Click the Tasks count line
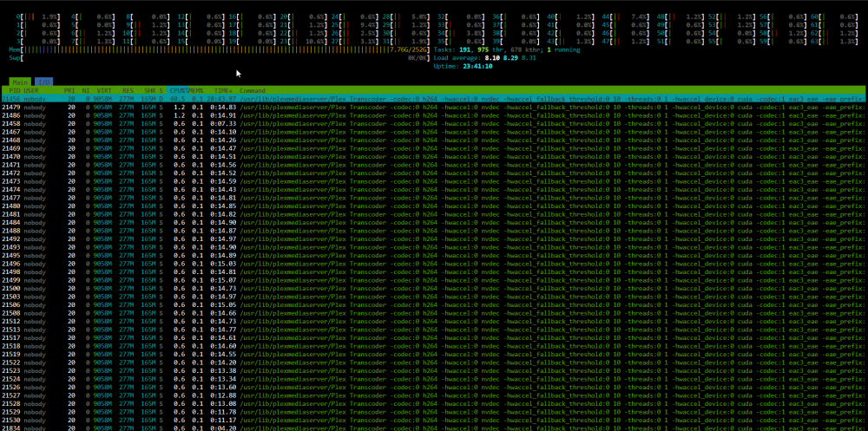Viewport: 868px width, 431px height. point(508,49)
